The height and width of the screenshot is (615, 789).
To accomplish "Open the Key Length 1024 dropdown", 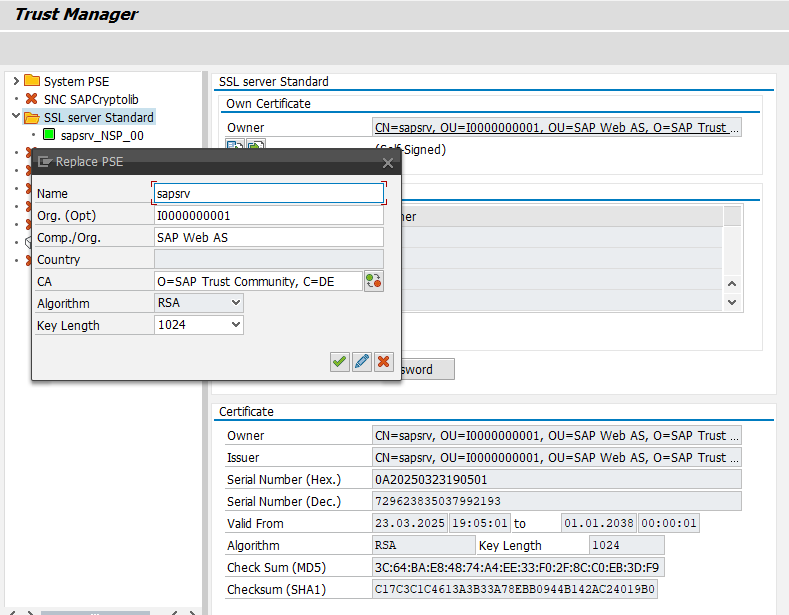I will (x=199, y=325).
